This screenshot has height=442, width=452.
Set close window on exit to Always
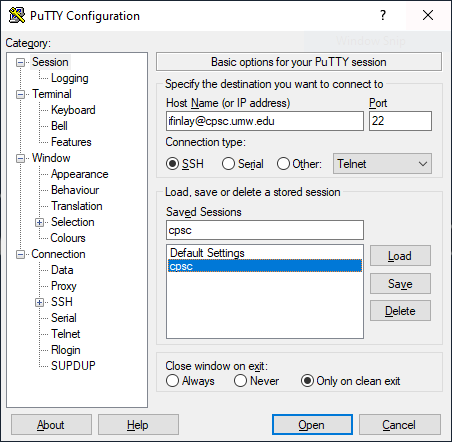click(172, 381)
